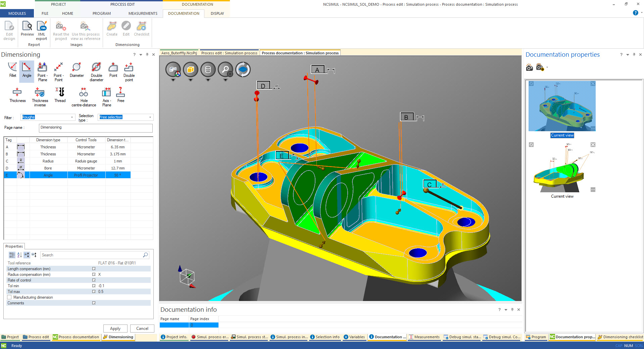
Task: Enable the Manufacturing dimension checkbox
Action: coord(9,297)
